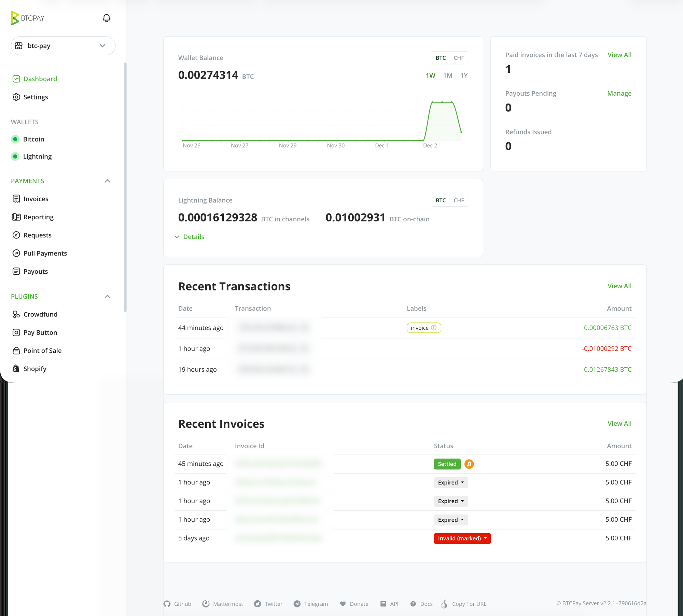
Task: Click the invoice label info icon
Action: (434, 328)
